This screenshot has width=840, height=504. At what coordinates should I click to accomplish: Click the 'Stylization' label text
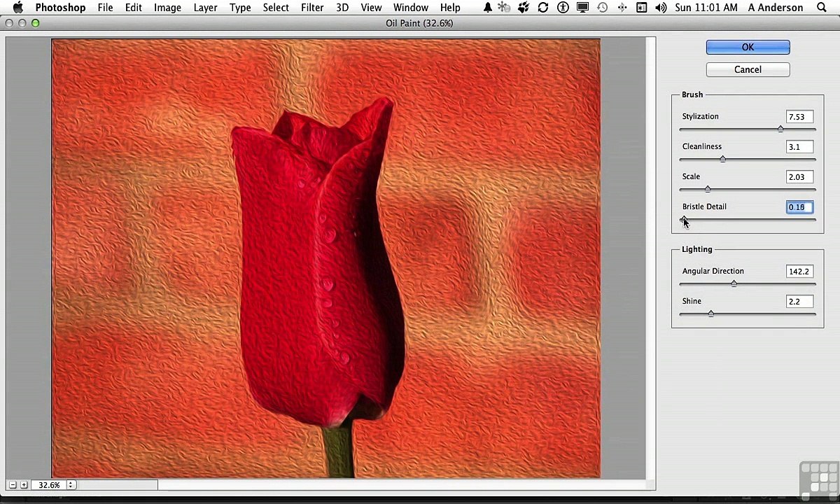(x=700, y=116)
